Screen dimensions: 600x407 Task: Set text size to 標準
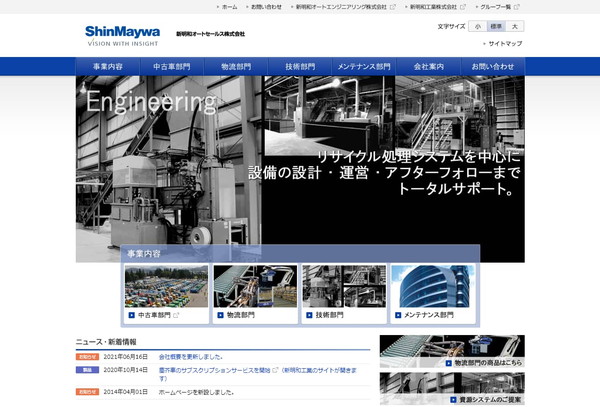click(496, 26)
